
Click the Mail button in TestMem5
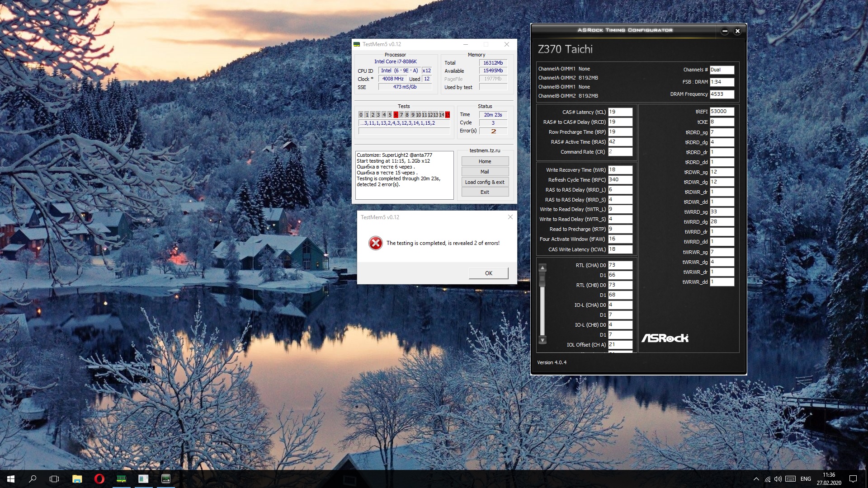[x=485, y=172]
